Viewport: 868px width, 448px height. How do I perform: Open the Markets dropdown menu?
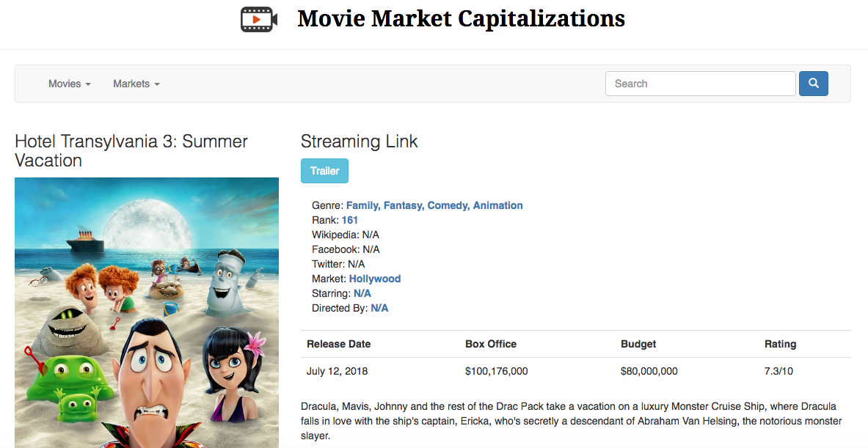point(132,84)
